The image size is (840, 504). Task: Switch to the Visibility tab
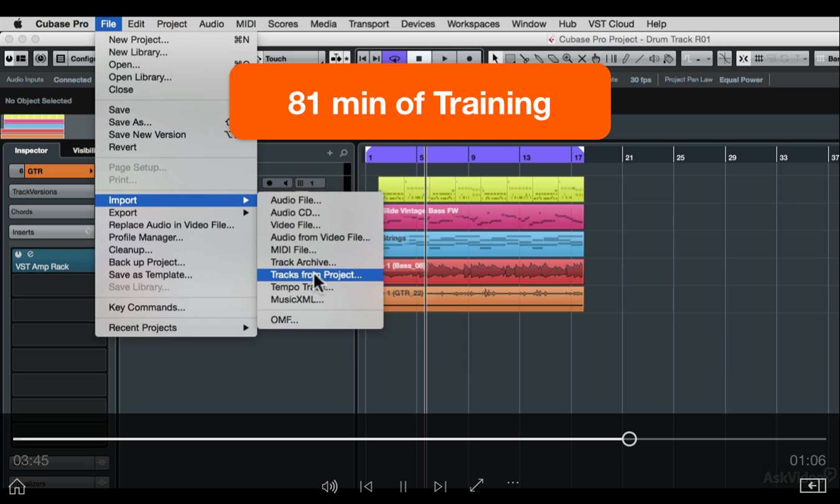point(83,151)
